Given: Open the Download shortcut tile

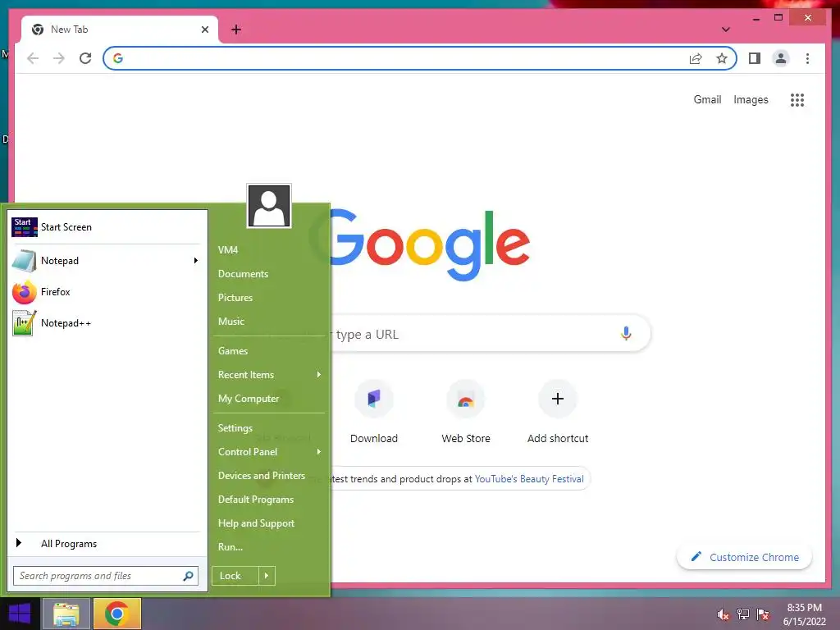Looking at the screenshot, I should click(x=374, y=412).
